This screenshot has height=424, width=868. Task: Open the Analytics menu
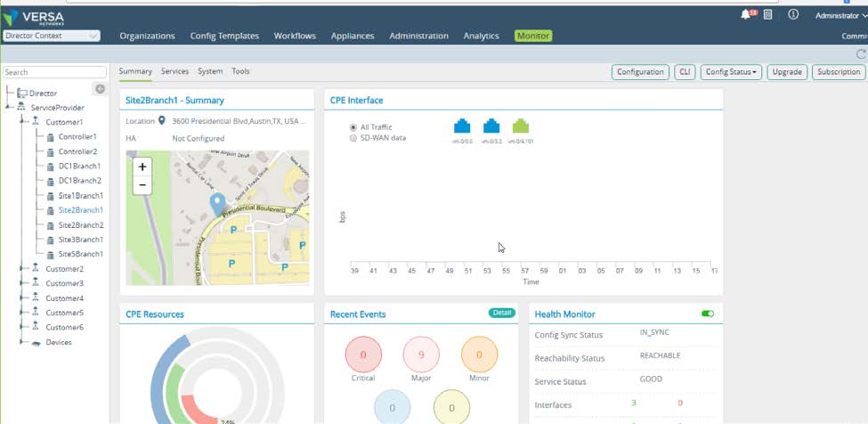point(481,36)
